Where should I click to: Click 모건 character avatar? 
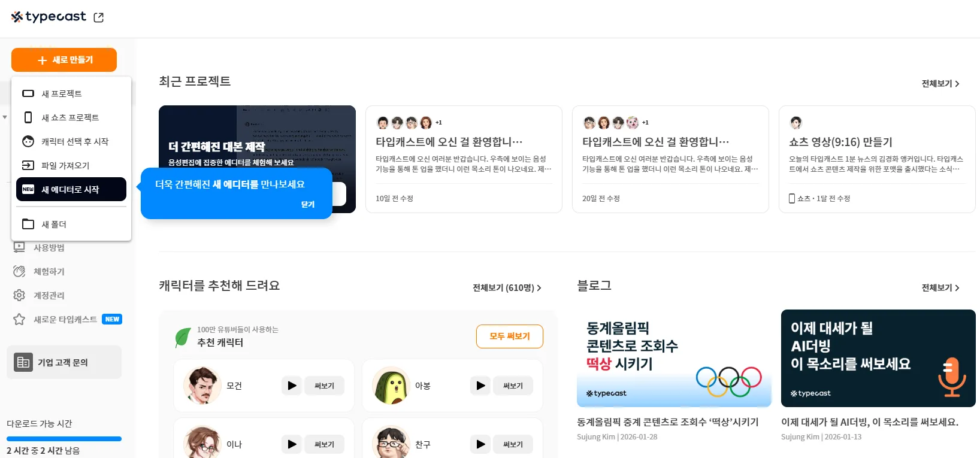tap(202, 386)
